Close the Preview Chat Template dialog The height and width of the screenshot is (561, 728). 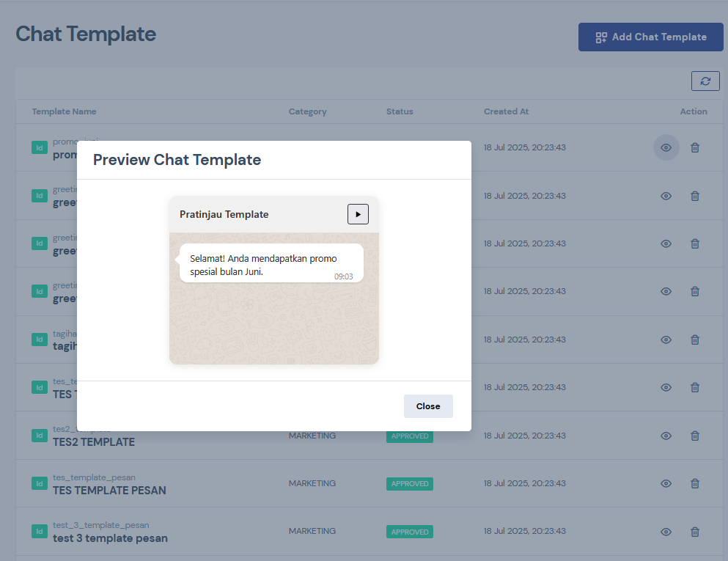[x=428, y=406]
